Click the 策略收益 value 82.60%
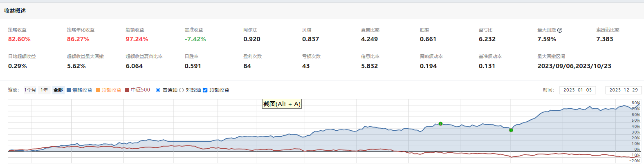The width and height of the screenshot is (644, 165). coord(19,39)
